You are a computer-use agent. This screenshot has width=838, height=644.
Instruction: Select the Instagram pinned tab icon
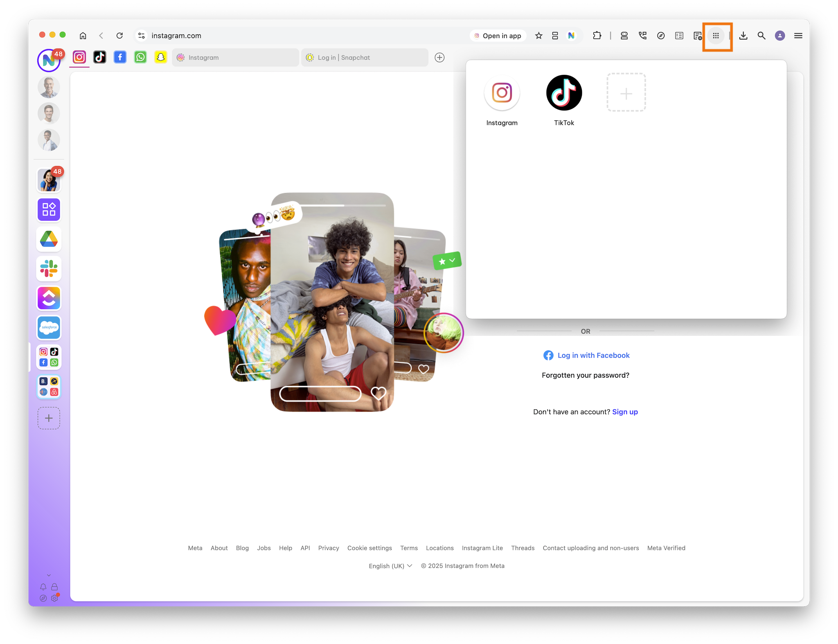(79, 57)
